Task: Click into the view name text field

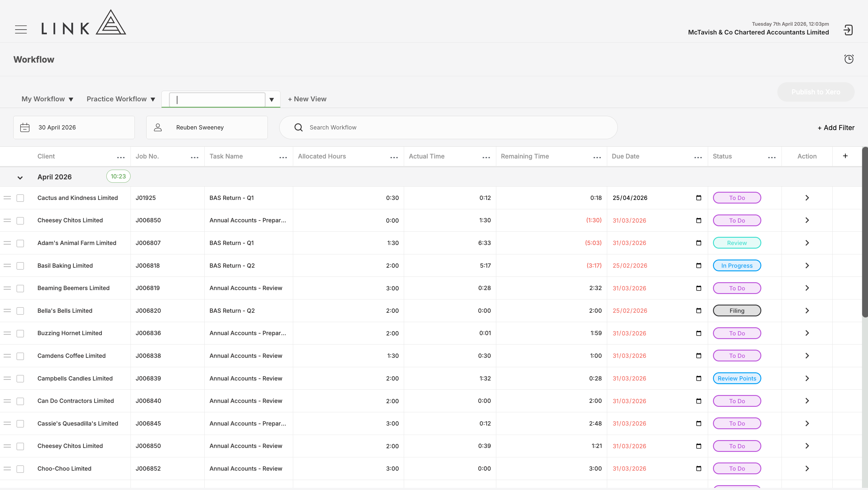Action: 217,100
